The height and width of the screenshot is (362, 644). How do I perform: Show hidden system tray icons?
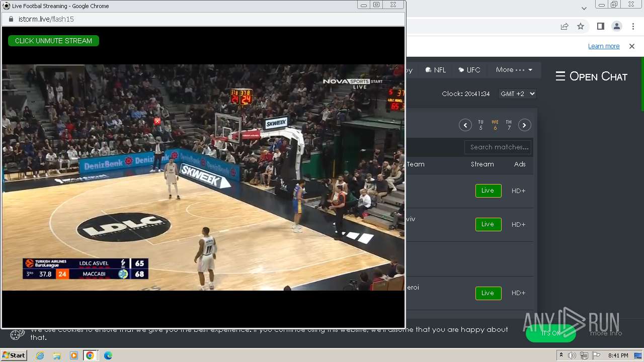(561, 355)
